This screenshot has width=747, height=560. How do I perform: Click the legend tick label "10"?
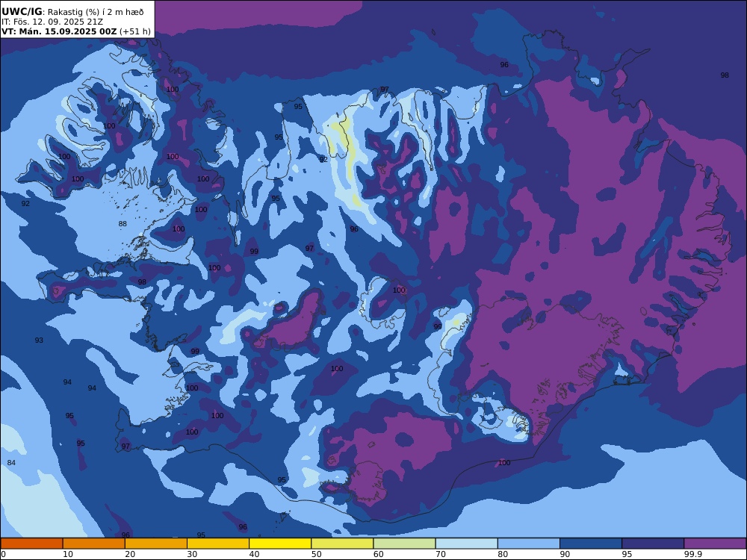(68, 554)
